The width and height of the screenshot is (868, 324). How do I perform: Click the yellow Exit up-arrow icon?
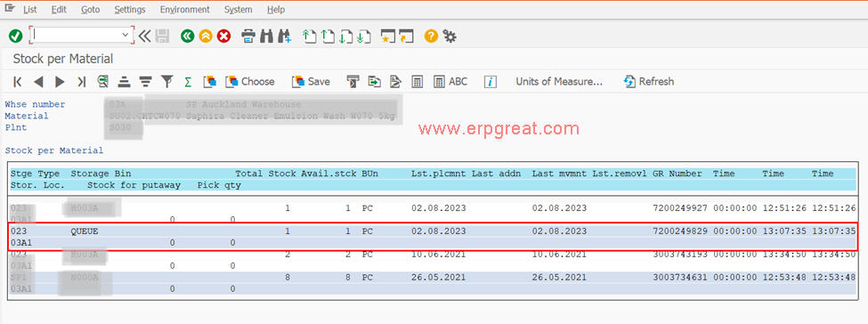(x=206, y=36)
